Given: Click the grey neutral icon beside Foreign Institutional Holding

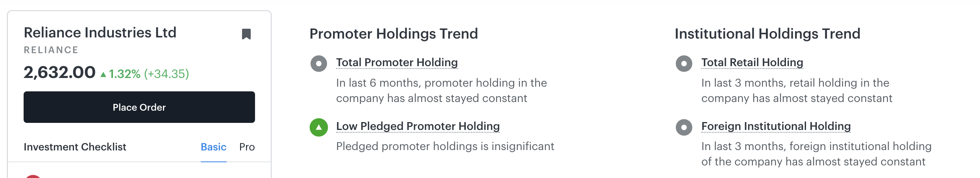Looking at the screenshot, I should coord(684,127).
